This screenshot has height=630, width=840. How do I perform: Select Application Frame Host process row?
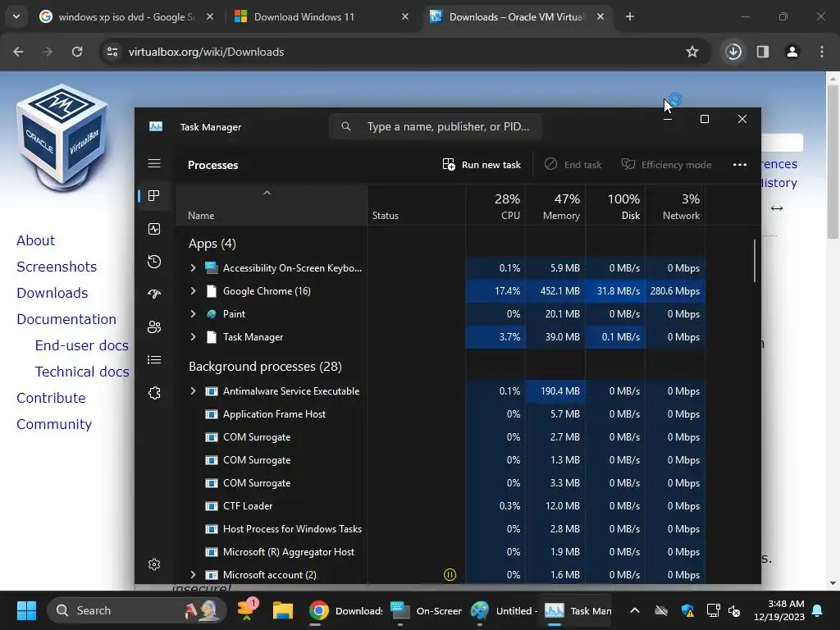[441, 414]
